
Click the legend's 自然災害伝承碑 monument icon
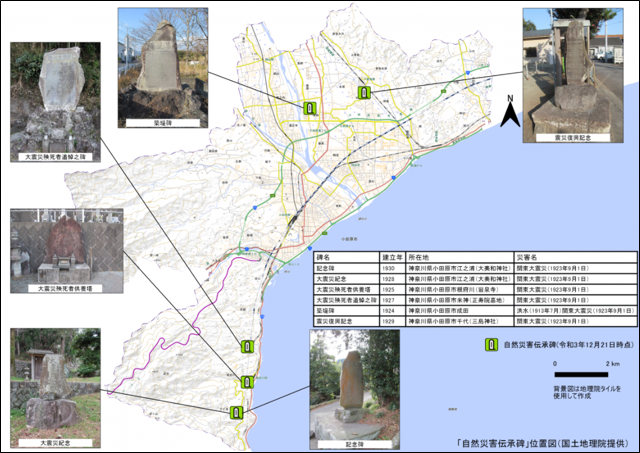point(492,345)
